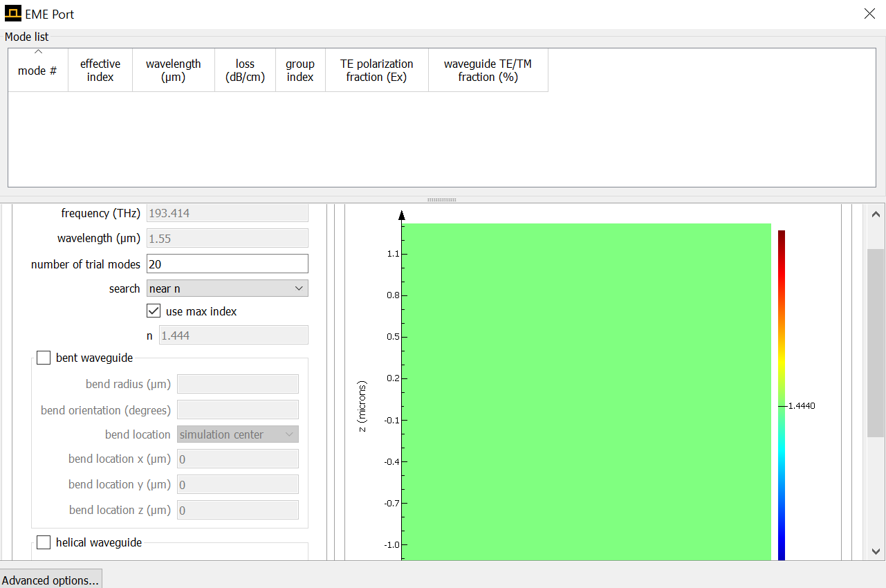The width and height of the screenshot is (886, 588).
Task: Click the z-axis tick label -1.0
Action: pyautogui.click(x=392, y=544)
